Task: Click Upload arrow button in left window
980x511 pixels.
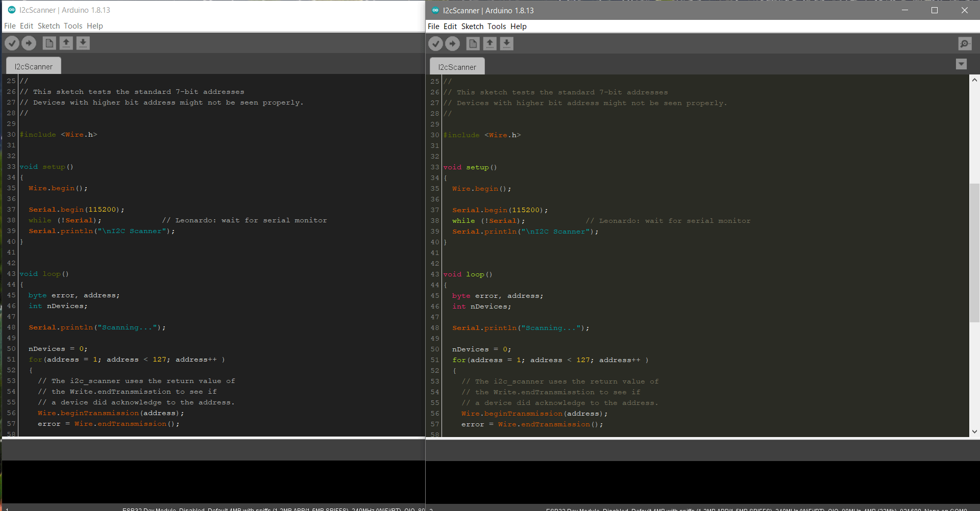Action: pos(29,43)
